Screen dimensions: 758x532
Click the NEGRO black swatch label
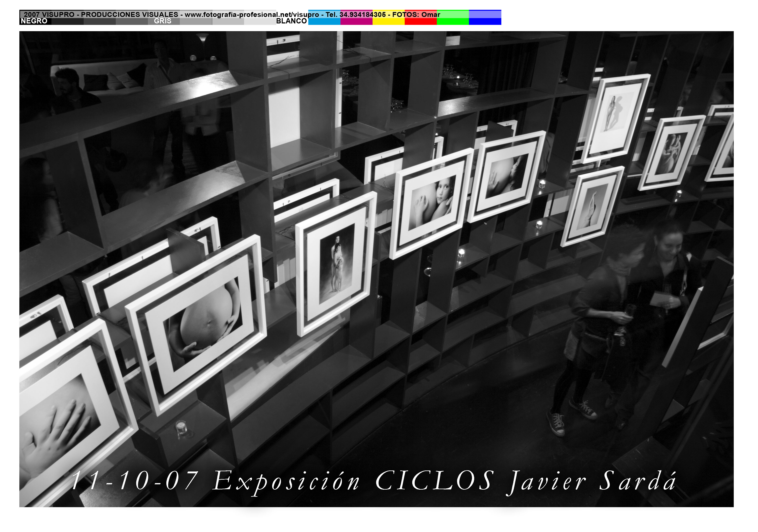[34, 21]
